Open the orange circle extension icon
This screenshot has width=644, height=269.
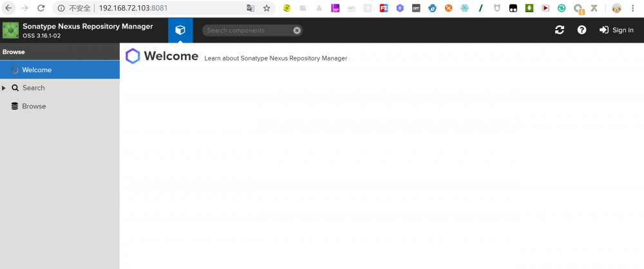(448, 8)
